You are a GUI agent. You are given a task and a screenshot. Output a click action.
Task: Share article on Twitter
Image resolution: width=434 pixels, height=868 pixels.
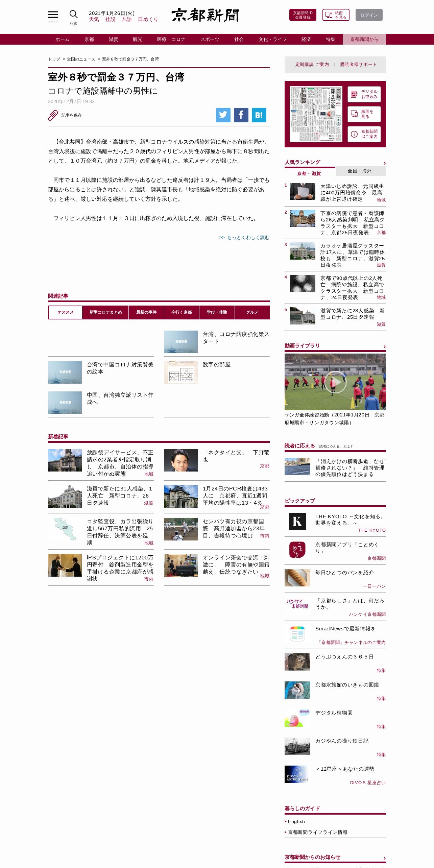223,115
